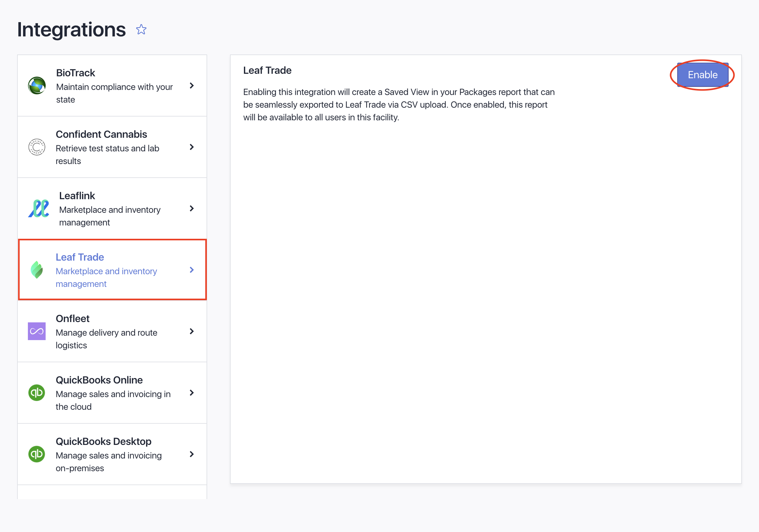
Task: Click 'Manage sales and invoicing in the cloud'
Action: point(113,400)
